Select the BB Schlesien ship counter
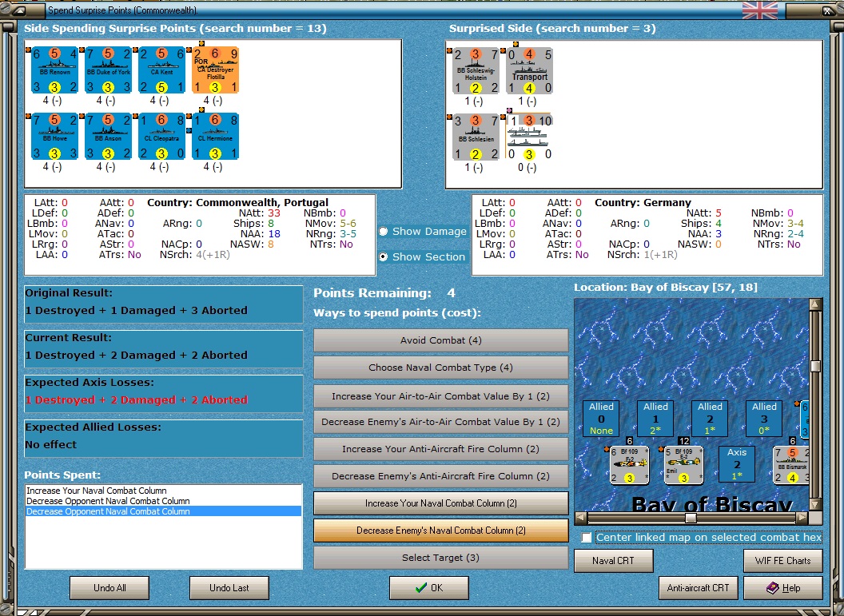This screenshot has width=844, height=616. click(x=476, y=137)
